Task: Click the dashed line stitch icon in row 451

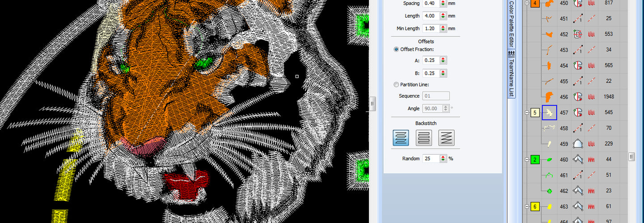Action: click(592, 18)
